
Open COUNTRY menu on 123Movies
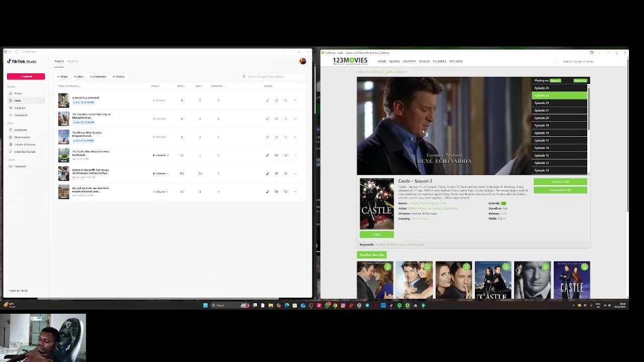point(409,61)
